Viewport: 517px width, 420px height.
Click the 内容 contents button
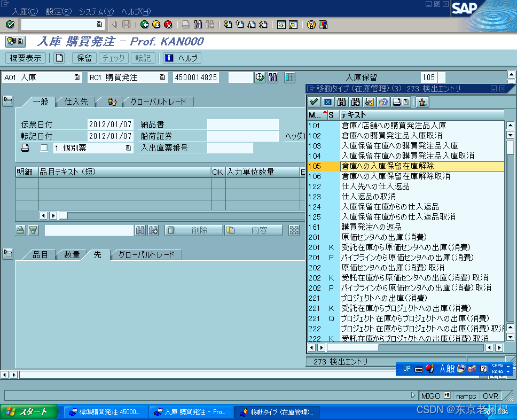[x=254, y=230]
